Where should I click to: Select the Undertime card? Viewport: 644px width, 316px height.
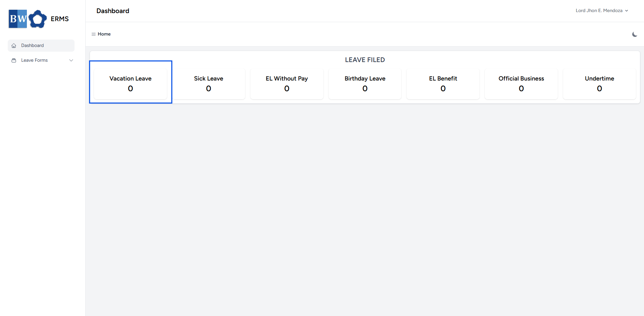tap(599, 84)
